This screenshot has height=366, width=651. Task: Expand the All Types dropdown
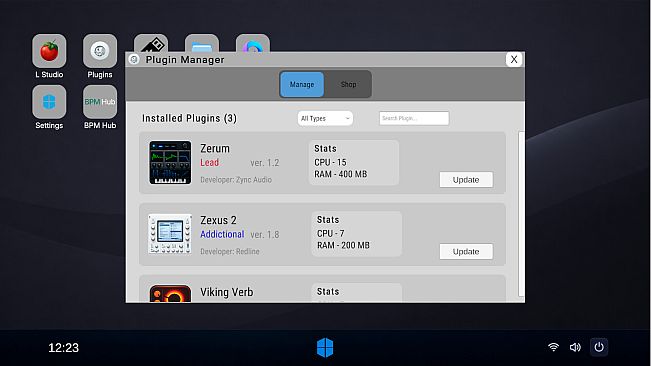325,118
